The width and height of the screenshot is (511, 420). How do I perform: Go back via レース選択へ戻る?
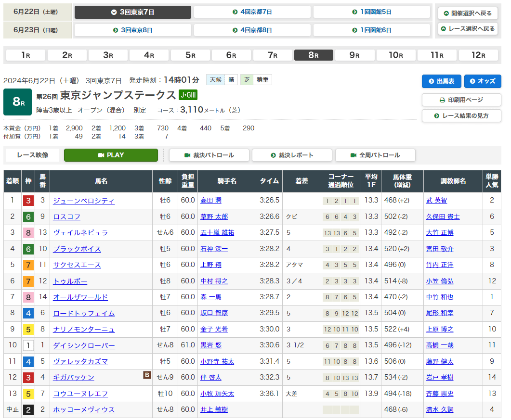(x=467, y=29)
